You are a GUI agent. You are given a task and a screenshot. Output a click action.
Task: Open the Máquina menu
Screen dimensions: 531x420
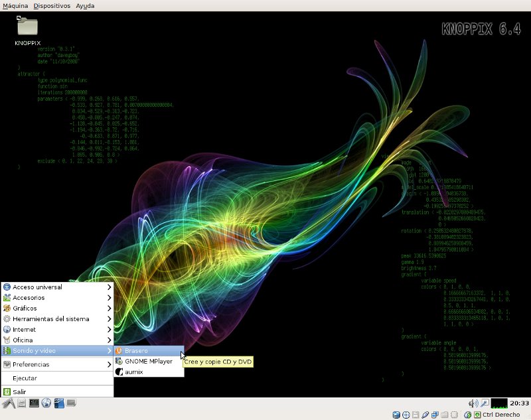[15, 6]
